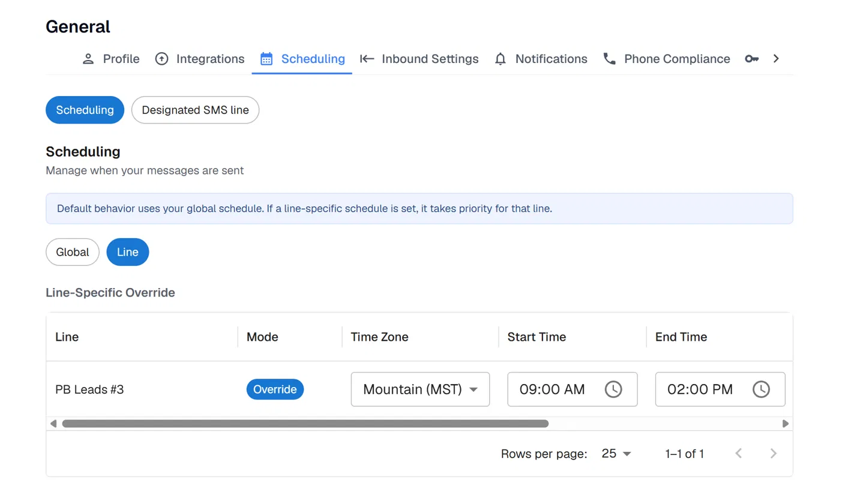The image size is (860, 504).
Task: Click the tabs scroll-right chevron
Action: point(776,59)
